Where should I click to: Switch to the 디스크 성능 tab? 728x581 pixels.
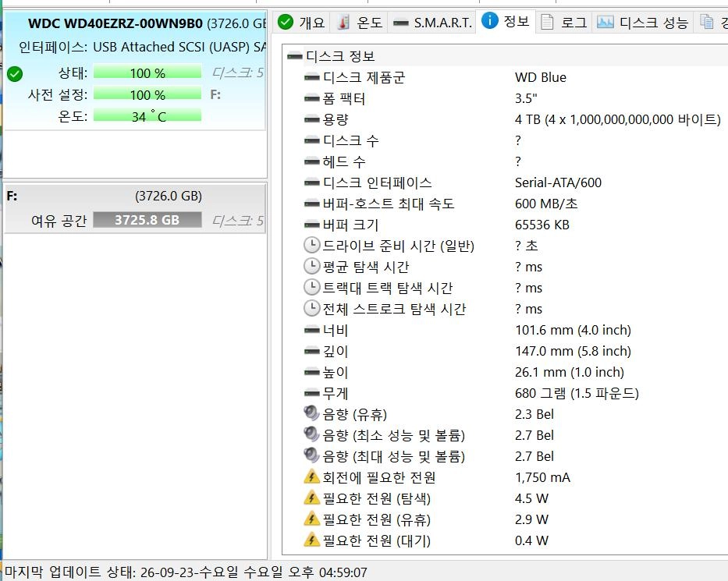[x=642, y=23]
